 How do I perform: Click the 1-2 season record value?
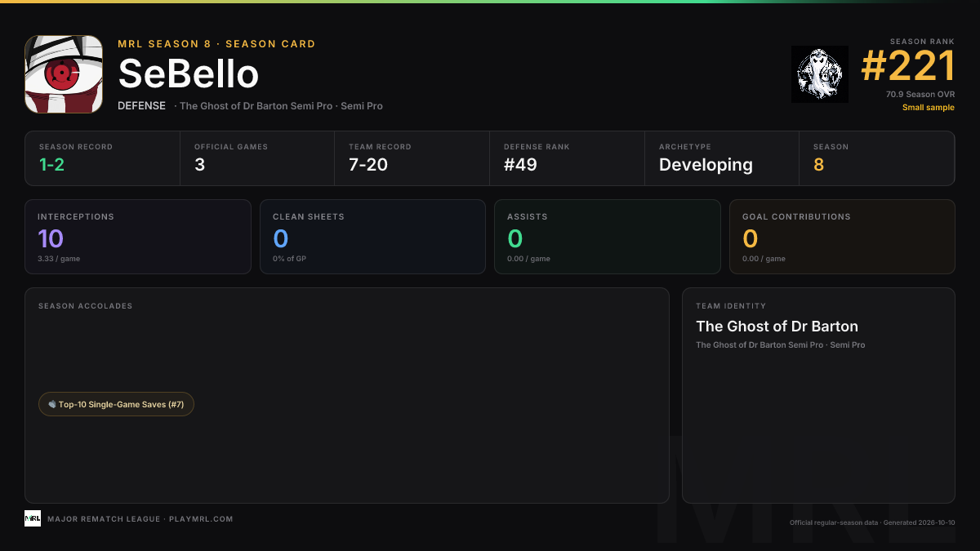pos(52,165)
